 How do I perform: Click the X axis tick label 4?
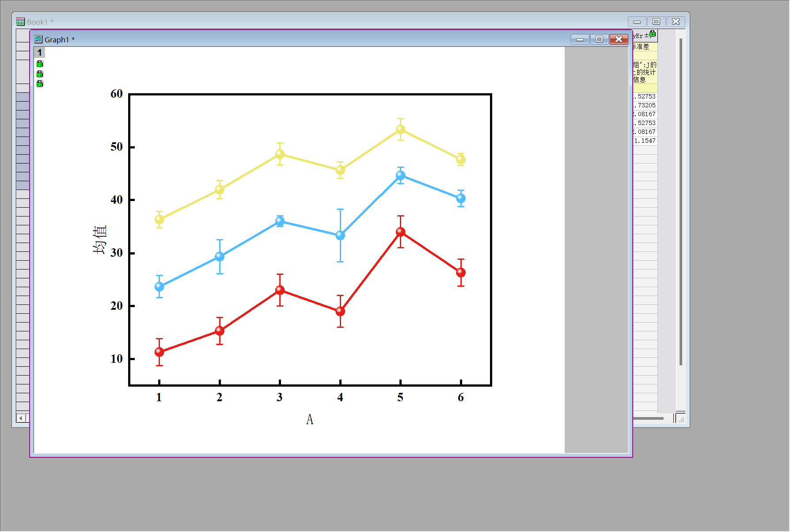coord(340,397)
